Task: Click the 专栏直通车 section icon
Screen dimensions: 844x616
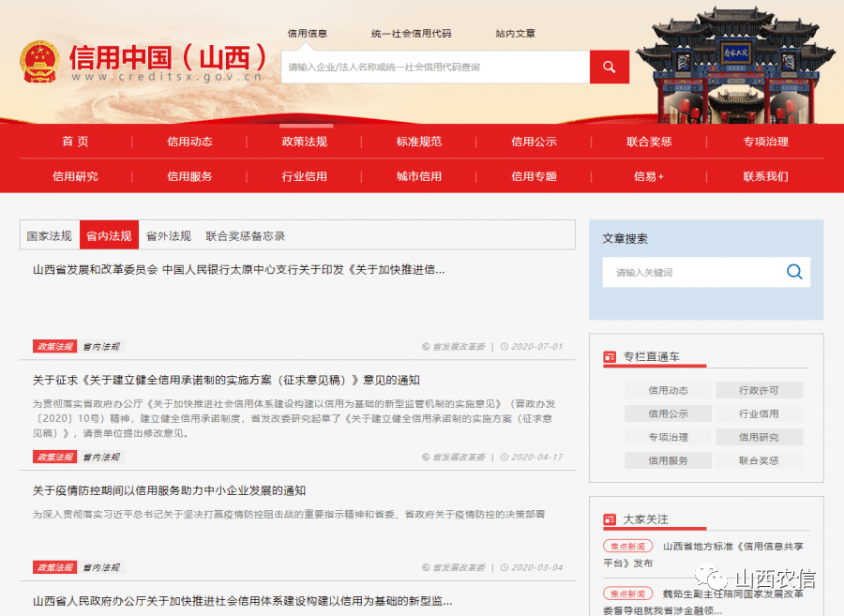Action: coord(610,356)
